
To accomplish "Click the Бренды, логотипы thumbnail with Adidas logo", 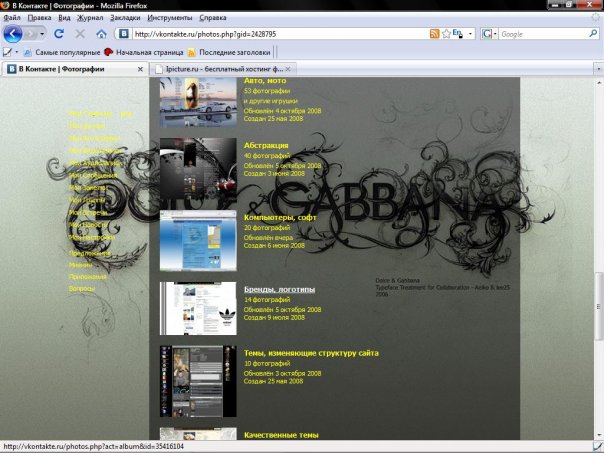I will click(x=198, y=309).
